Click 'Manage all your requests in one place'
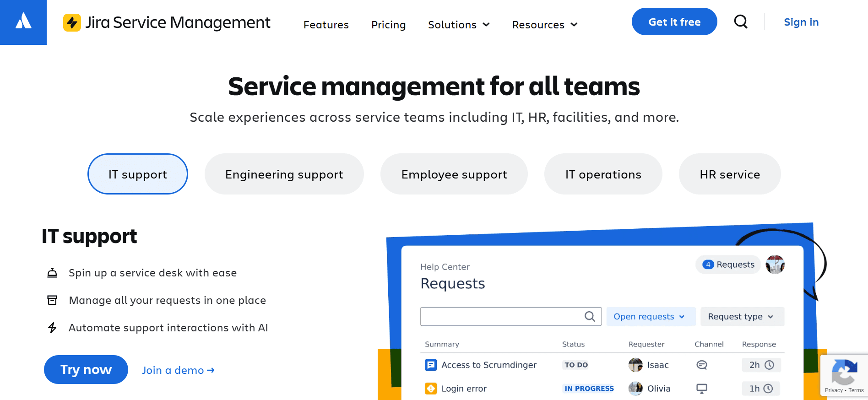The image size is (868, 400). [167, 300]
